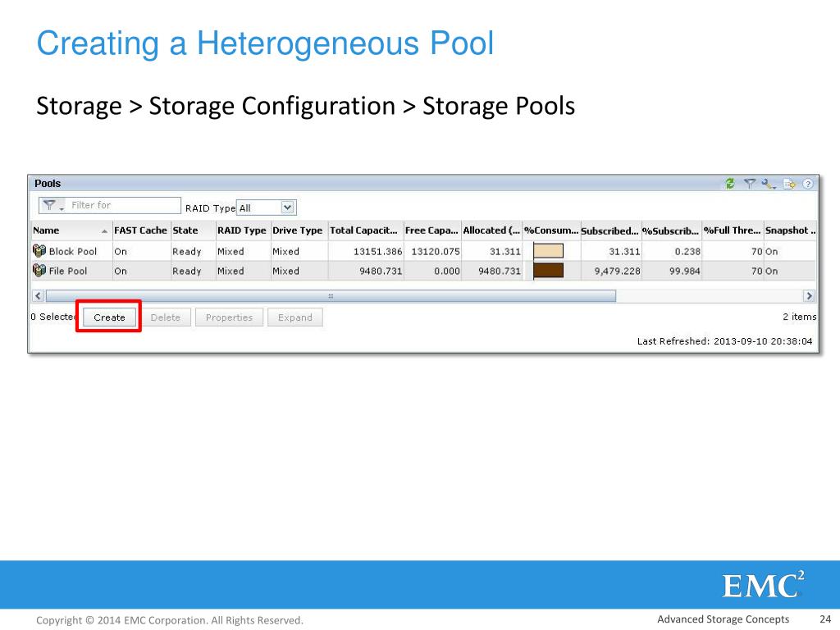Click the 0 Selected label
This screenshot has height=630, width=840.
[x=53, y=317]
